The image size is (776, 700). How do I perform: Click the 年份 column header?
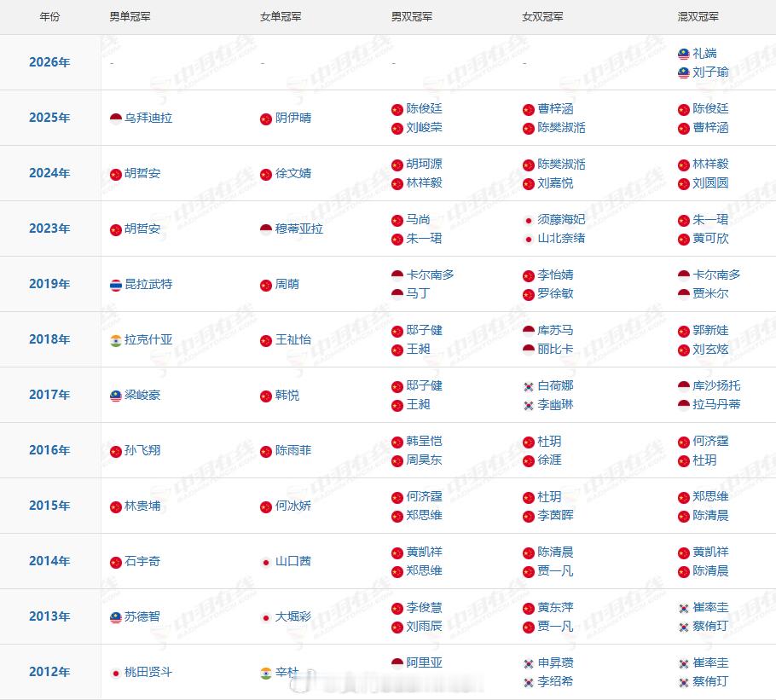tap(49, 17)
